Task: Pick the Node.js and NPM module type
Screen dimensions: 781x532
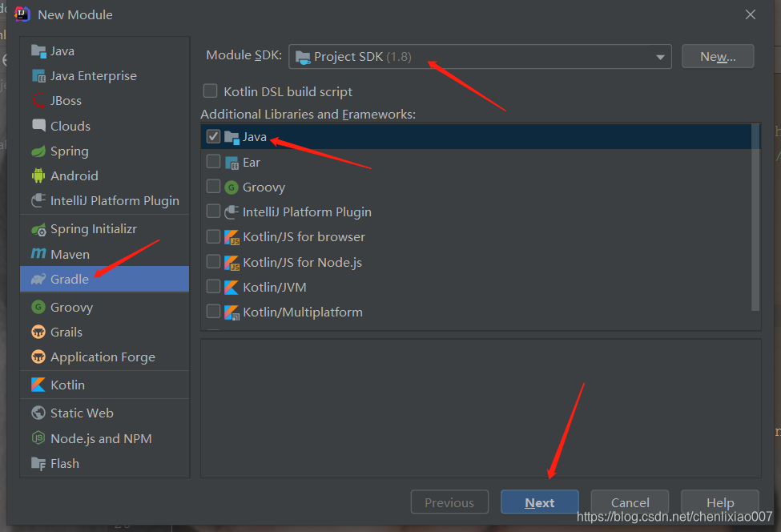Action: 105,438
